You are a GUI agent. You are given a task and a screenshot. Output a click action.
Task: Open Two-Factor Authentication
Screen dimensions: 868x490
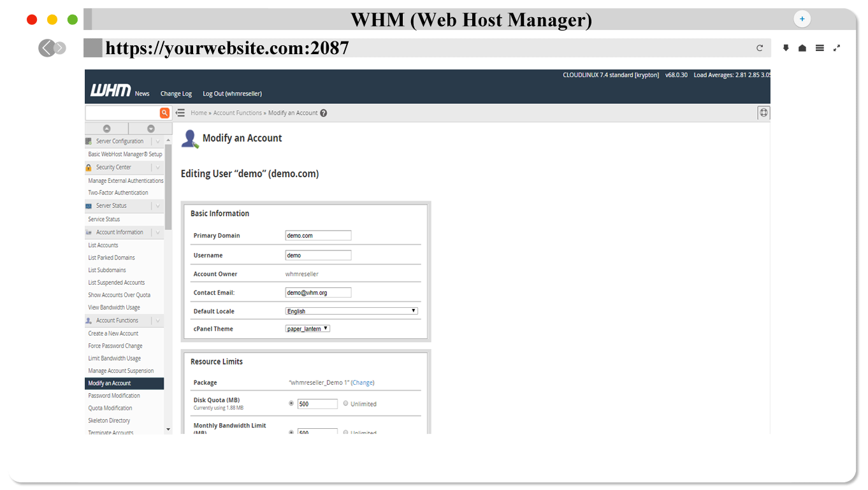click(118, 192)
